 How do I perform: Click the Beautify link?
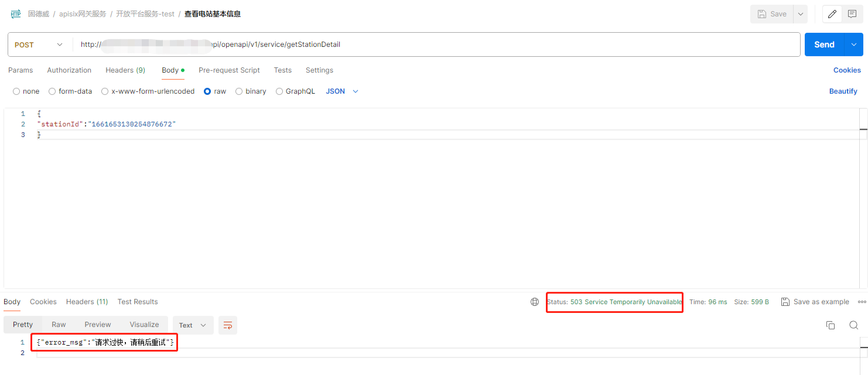843,91
